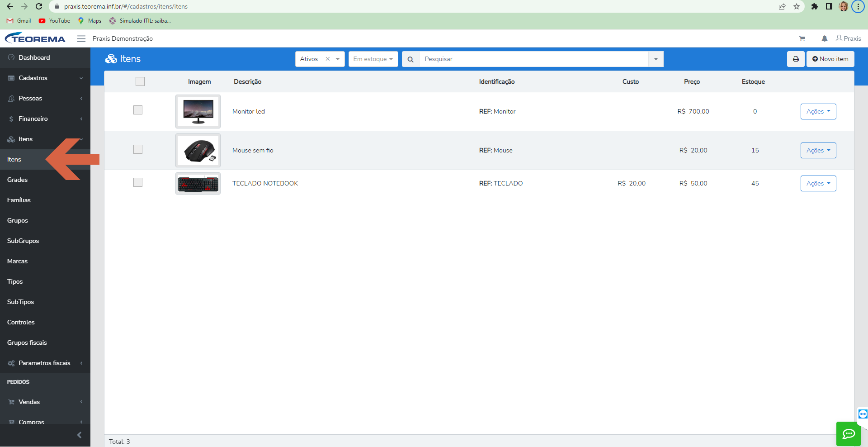Click browser back arrow
868x447 pixels.
[10, 6]
